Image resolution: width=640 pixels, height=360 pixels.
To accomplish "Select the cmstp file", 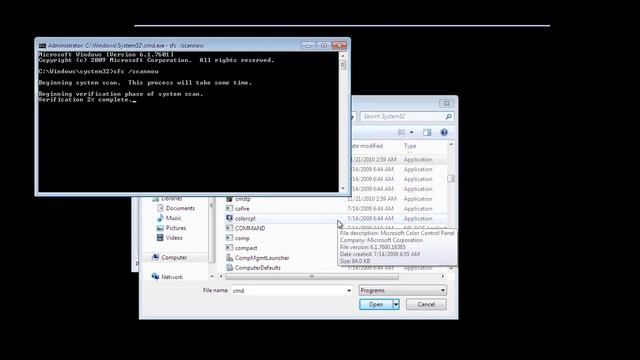I will 242,199.
